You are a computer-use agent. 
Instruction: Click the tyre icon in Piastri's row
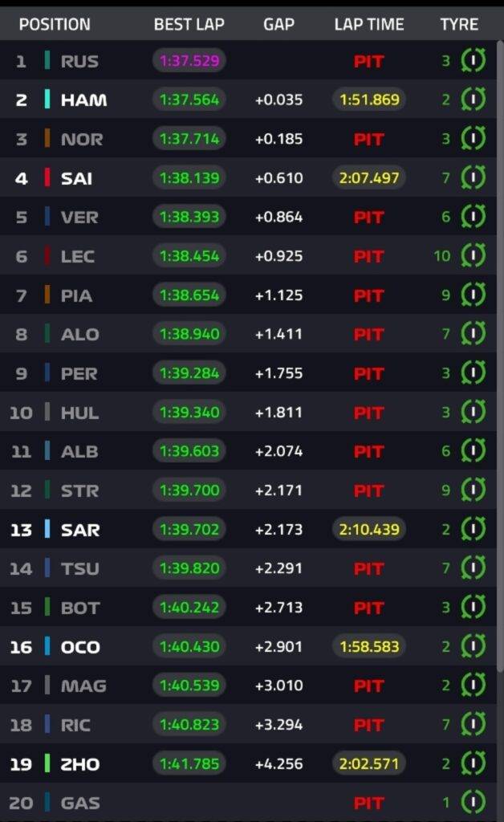(x=474, y=295)
